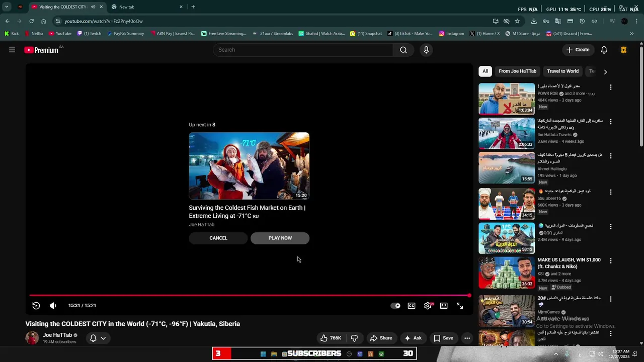Open the Windows Start button

point(263,354)
